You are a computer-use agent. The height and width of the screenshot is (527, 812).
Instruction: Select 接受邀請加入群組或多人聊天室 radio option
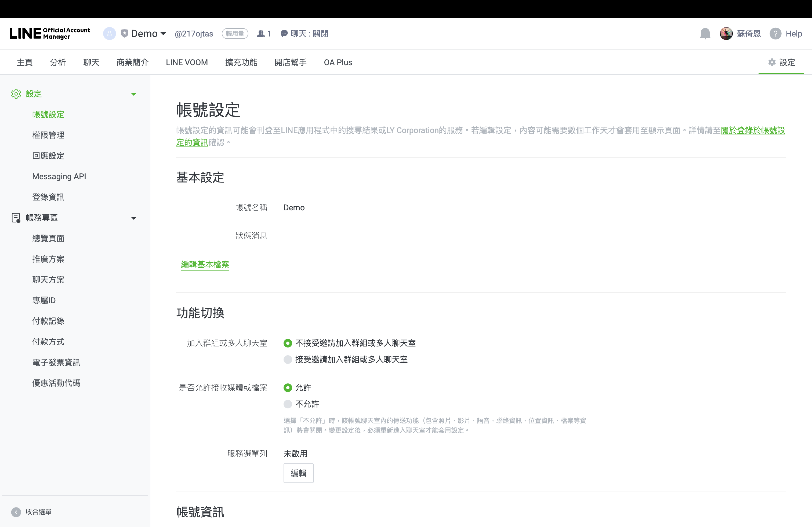click(288, 360)
